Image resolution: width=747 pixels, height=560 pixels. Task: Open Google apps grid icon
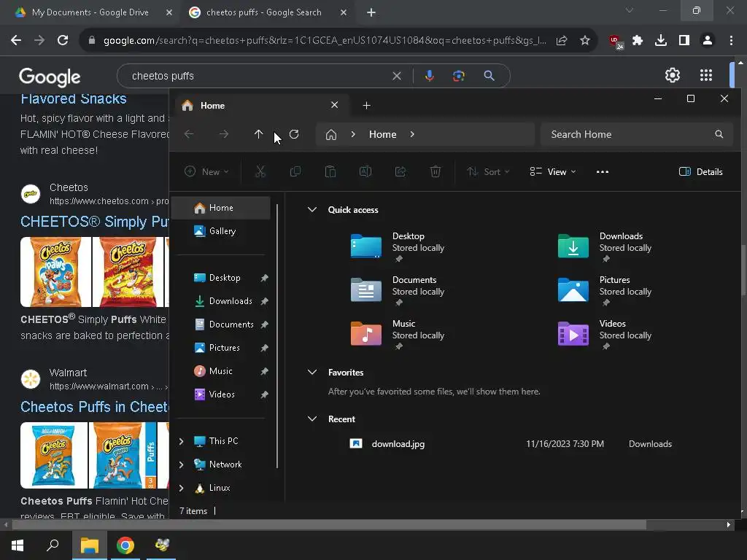pyautogui.click(x=706, y=75)
